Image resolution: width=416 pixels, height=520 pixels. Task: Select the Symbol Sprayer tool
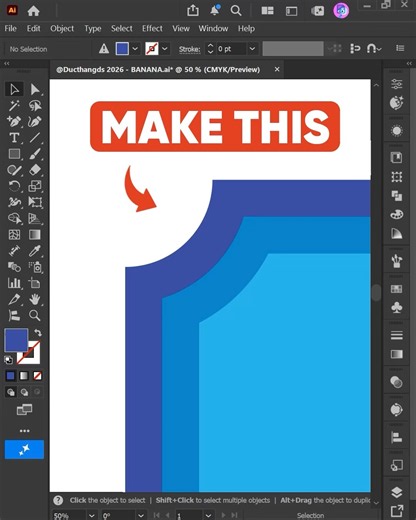click(x=35, y=267)
